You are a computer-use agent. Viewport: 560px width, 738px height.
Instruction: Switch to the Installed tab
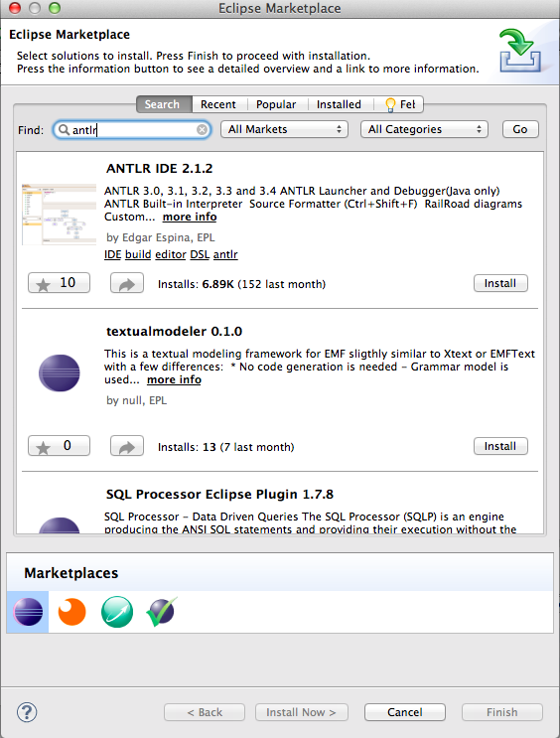[x=339, y=104]
